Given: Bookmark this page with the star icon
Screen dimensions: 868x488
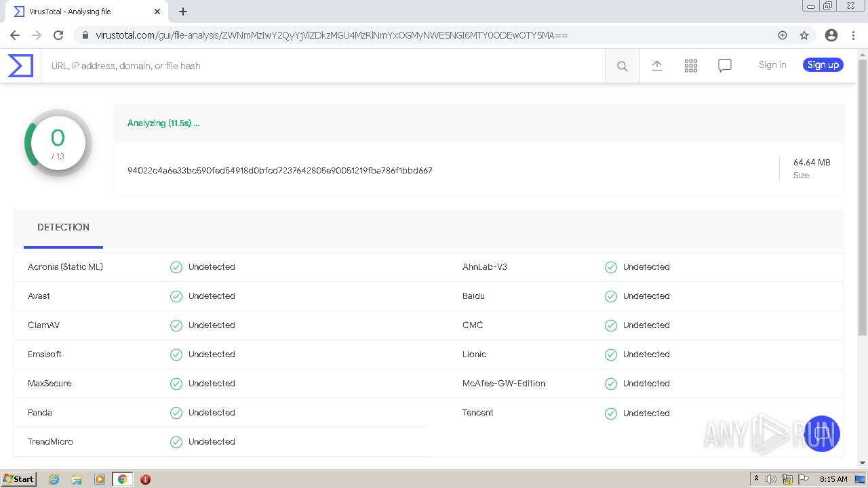Looking at the screenshot, I should click(x=804, y=35).
